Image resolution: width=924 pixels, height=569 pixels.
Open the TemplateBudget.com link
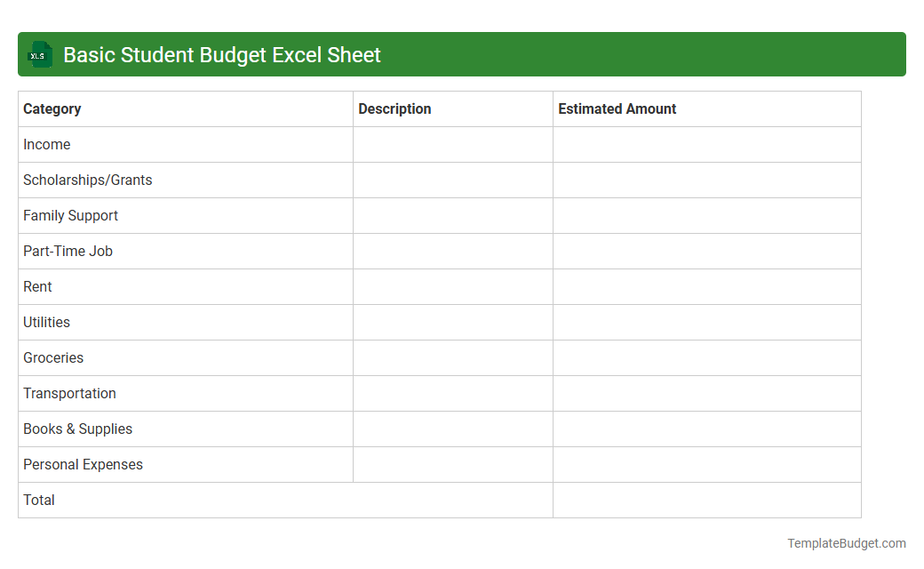pyautogui.click(x=845, y=541)
